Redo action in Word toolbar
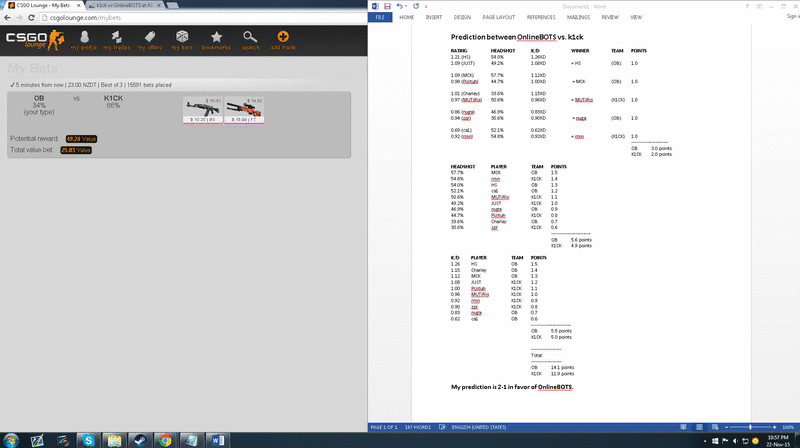Viewport: 800px width, 448px height. click(x=416, y=6)
